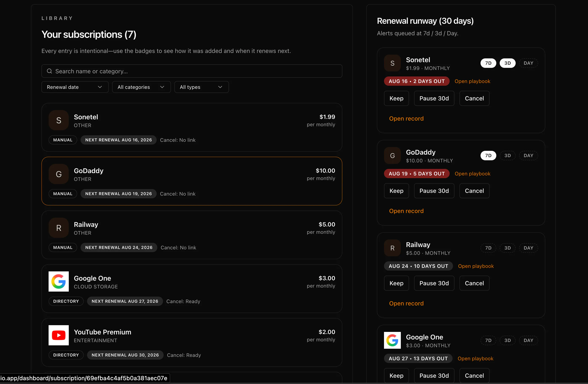The image size is (588, 384).
Task: Toggle the 7D alert for Sonetel
Action: 488,63
